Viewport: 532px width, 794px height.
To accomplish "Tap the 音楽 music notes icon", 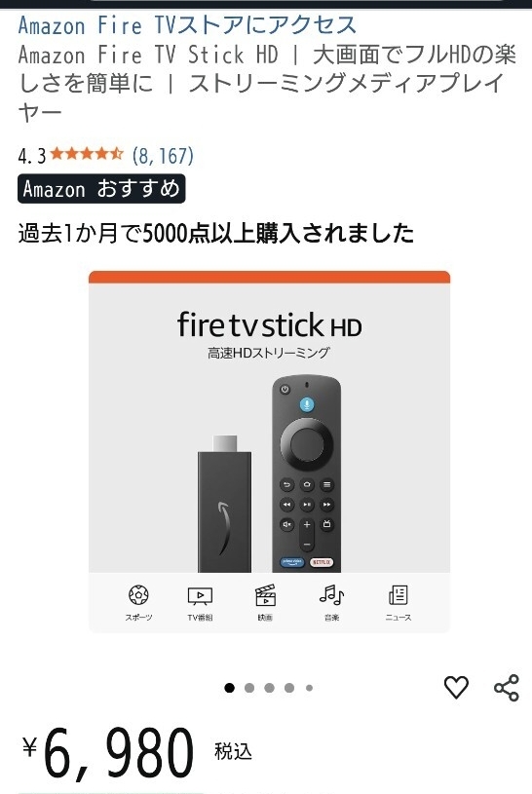I will [x=332, y=595].
